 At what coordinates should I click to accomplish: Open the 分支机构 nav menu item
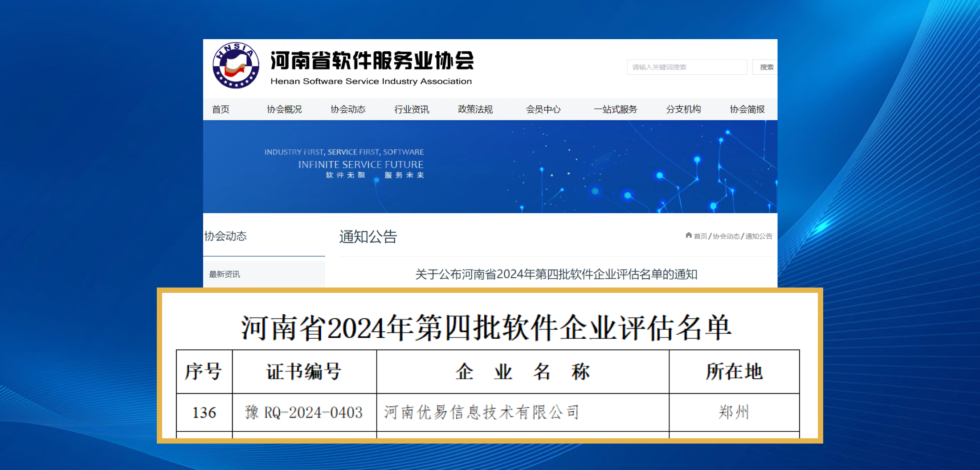pyautogui.click(x=683, y=109)
